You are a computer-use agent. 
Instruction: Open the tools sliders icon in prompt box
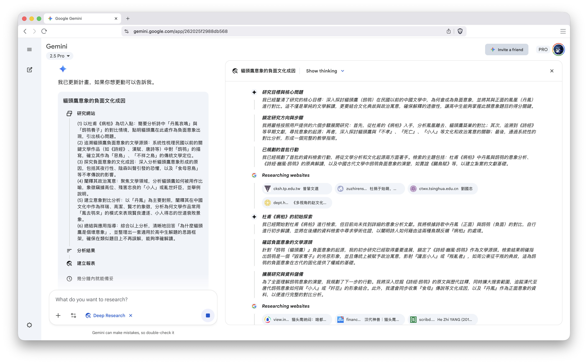coord(73,315)
